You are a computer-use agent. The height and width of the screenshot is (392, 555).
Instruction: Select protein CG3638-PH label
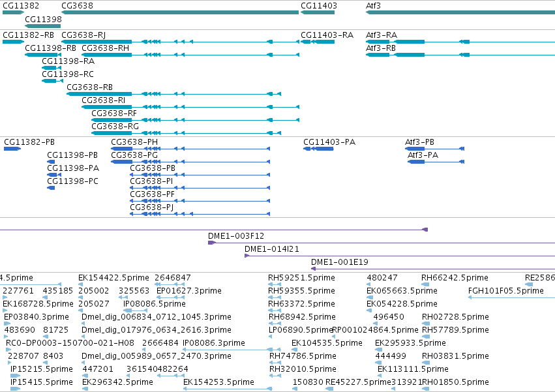134,142
